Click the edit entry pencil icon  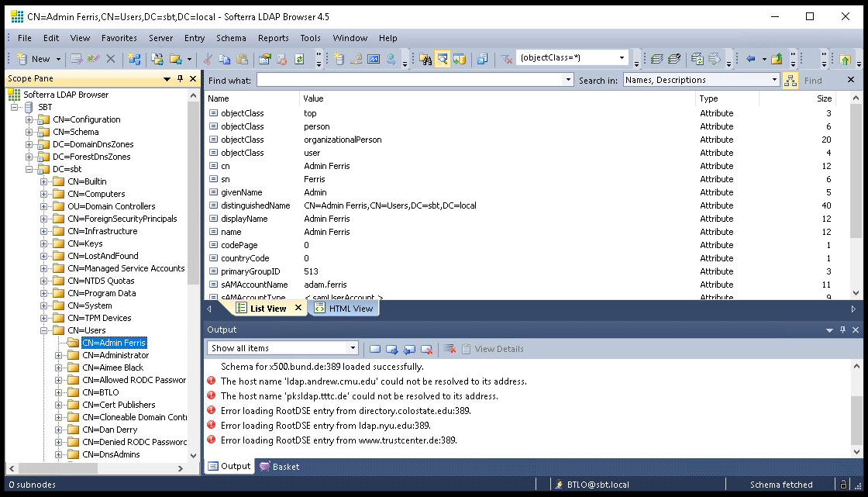tap(77, 59)
